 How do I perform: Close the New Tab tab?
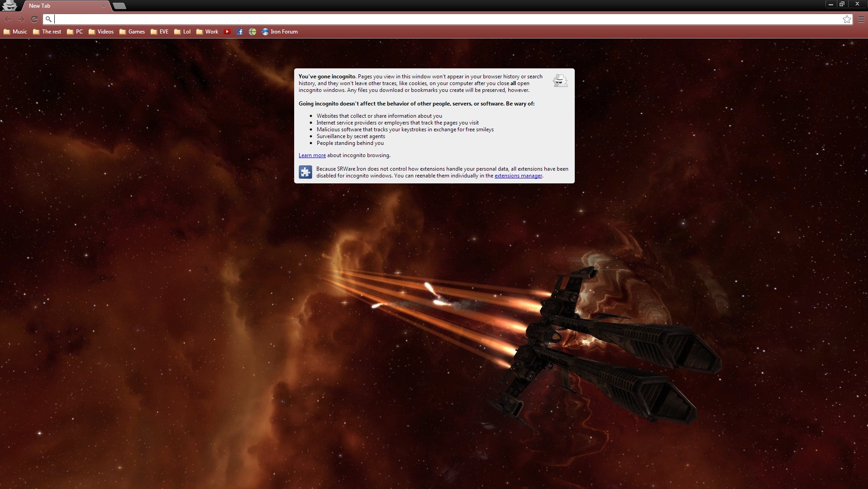coord(104,6)
